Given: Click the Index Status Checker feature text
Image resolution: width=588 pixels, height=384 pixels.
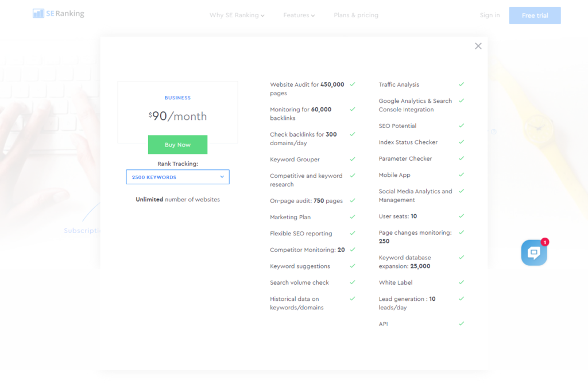Looking at the screenshot, I should click(x=408, y=142).
